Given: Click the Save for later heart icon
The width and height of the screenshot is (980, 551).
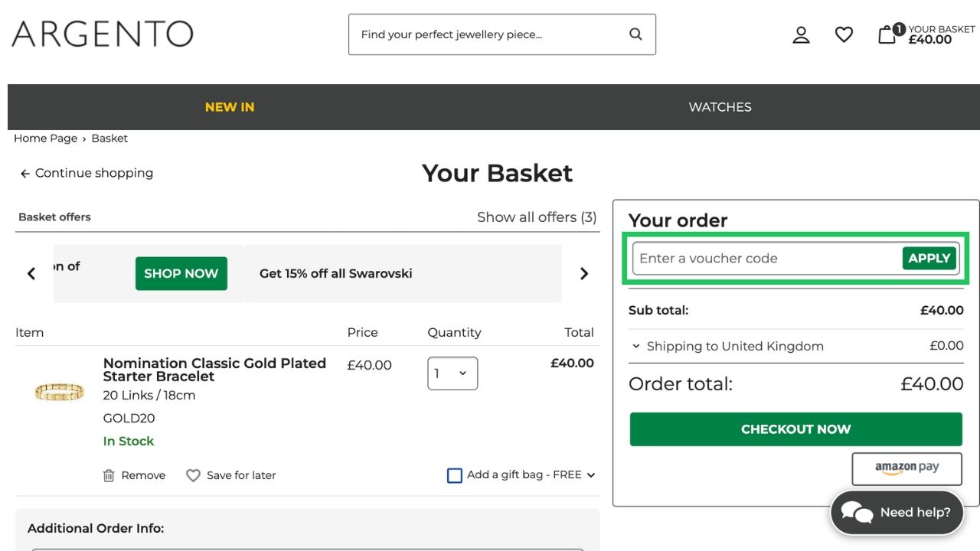Looking at the screenshot, I should (x=193, y=475).
